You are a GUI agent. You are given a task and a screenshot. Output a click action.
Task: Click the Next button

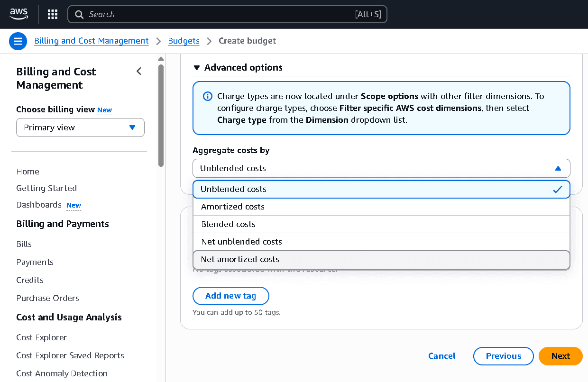click(x=560, y=356)
